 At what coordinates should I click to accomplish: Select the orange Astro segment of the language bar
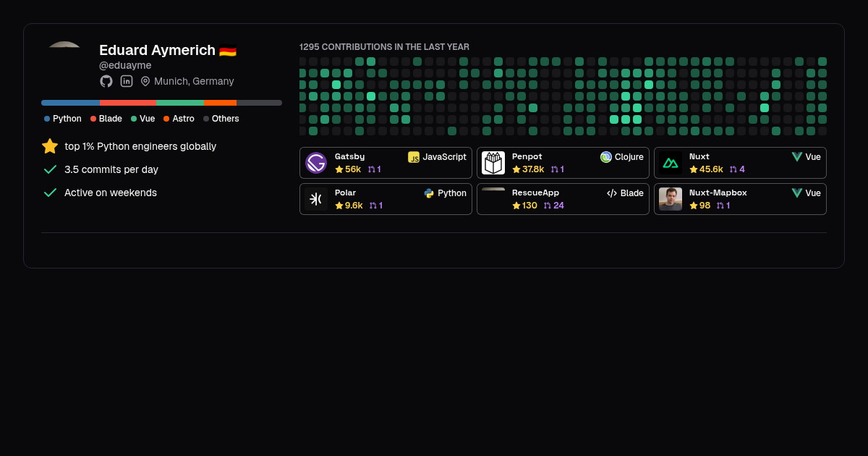pyautogui.click(x=220, y=103)
